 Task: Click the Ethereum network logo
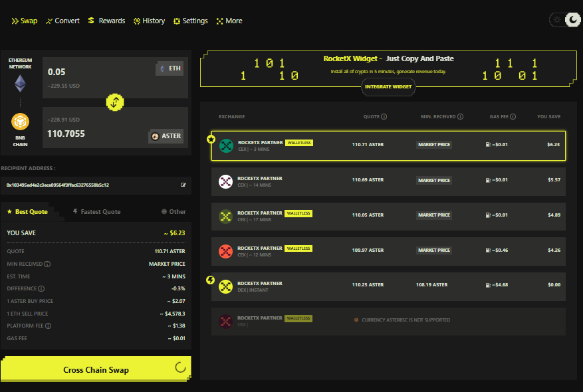20,83
